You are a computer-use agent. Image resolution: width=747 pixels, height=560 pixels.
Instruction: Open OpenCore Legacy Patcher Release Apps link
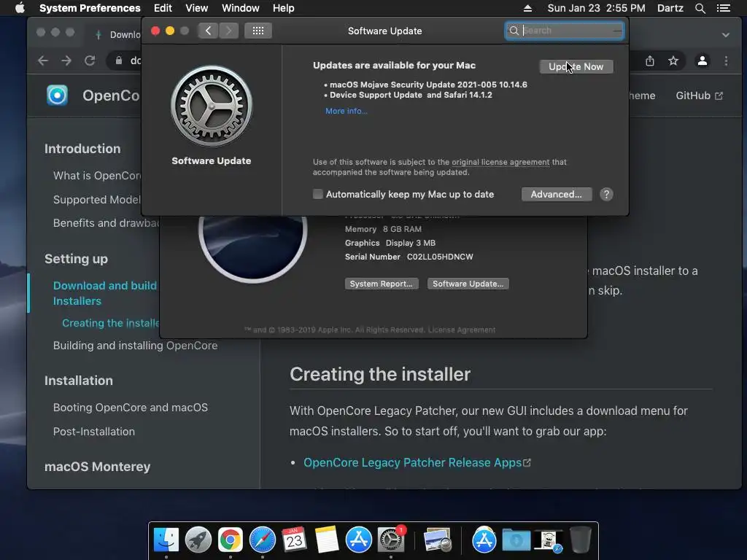[417, 462]
